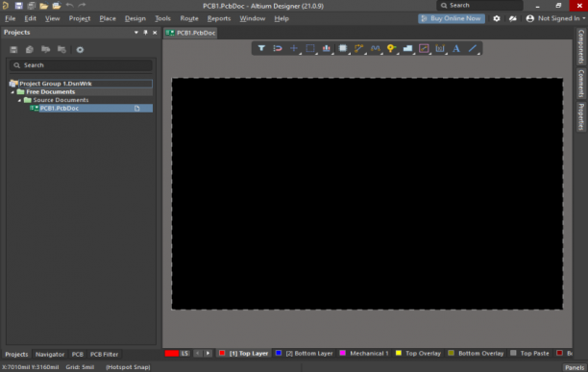Open the Snap Options magnet tool
Image resolution: width=588 pixels, height=372 pixels.
pyautogui.click(x=278, y=48)
